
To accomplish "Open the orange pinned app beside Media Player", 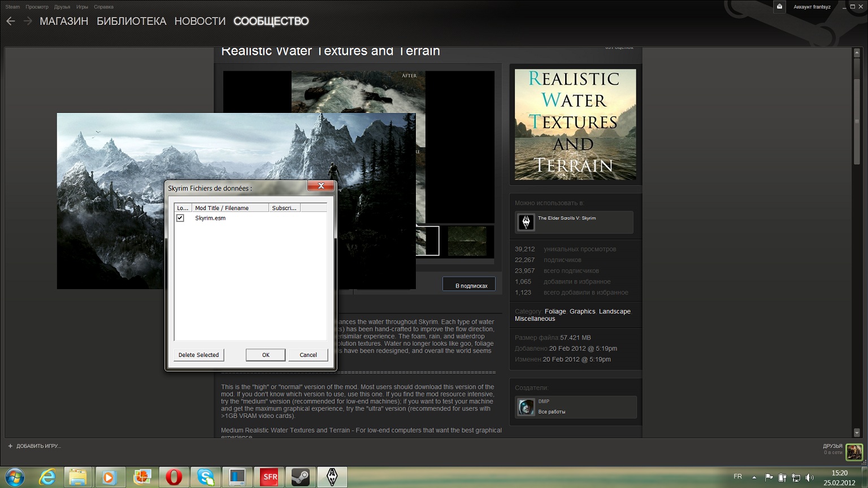I will pyautogui.click(x=141, y=477).
